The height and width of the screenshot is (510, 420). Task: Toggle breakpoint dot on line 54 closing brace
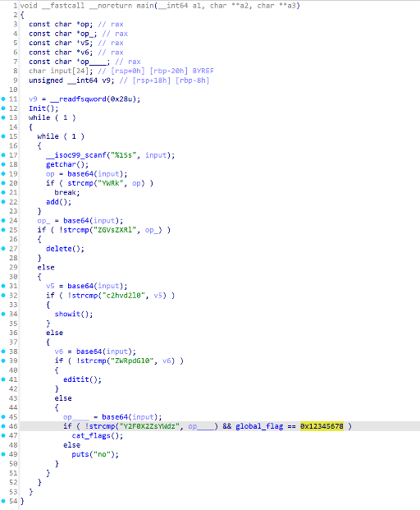[x=3, y=501]
